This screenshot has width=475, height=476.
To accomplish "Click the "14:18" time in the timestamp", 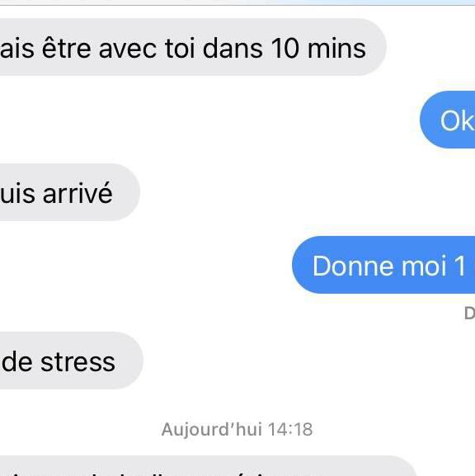I will 290,429.
